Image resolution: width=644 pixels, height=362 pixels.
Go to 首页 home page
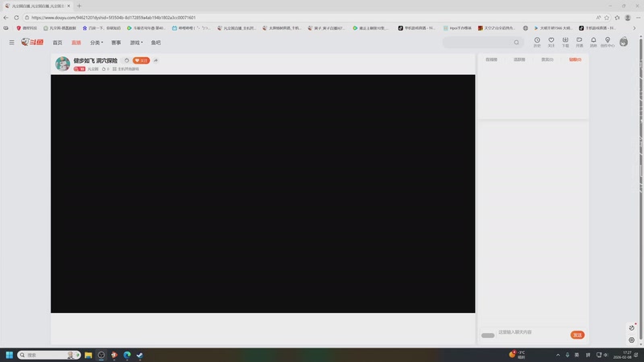[x=57, y=43]
